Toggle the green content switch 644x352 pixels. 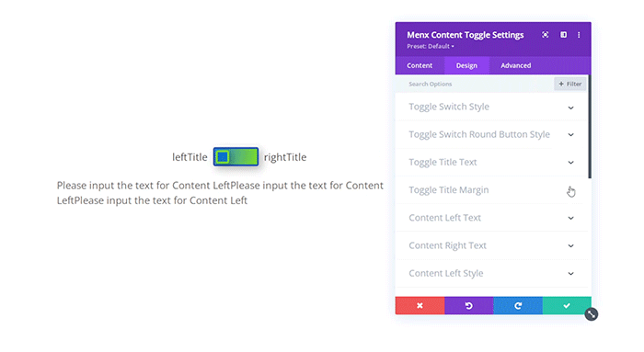[x=236, y=157]
